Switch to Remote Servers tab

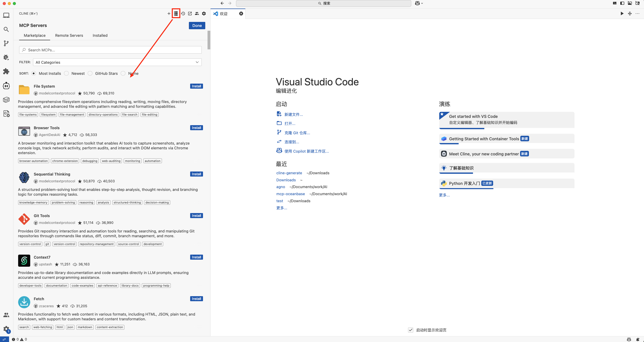69,36
